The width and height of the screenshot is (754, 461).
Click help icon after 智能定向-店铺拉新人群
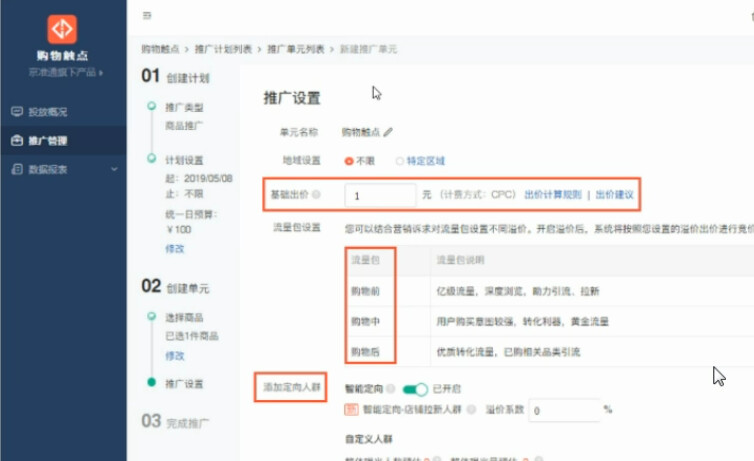point(471,409)
